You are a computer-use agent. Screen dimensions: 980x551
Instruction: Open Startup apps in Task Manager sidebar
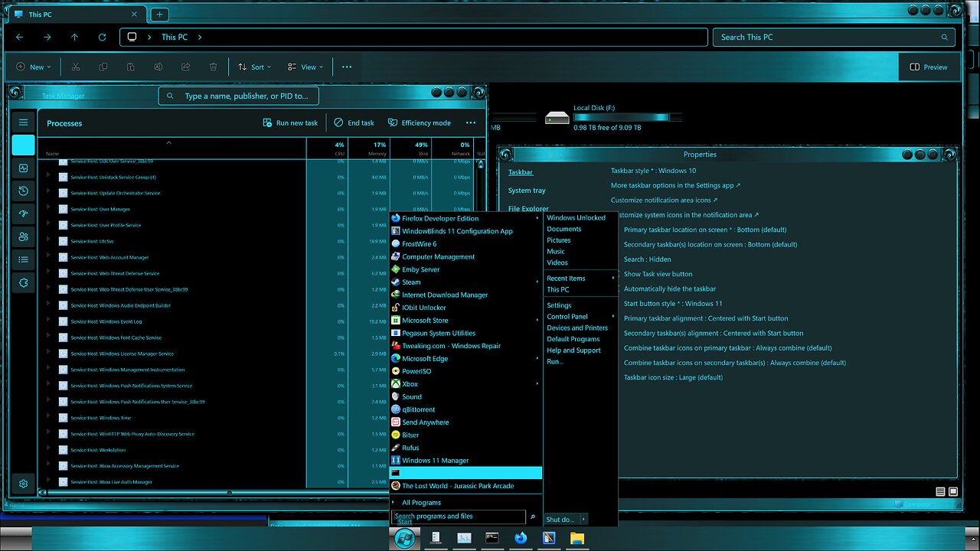coord(24,214)
